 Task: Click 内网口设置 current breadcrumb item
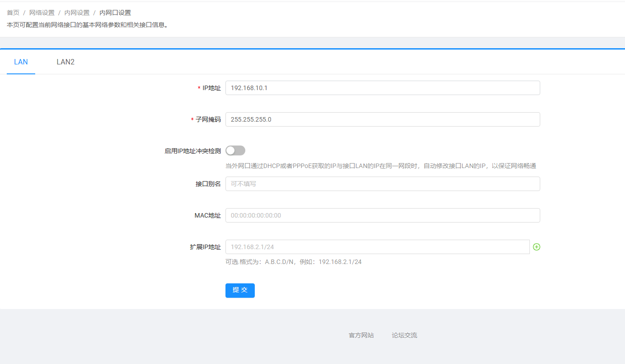pos(115,13)
